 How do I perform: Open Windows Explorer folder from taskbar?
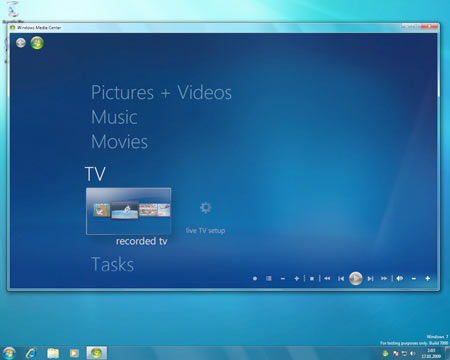click(x=53, y=353)
